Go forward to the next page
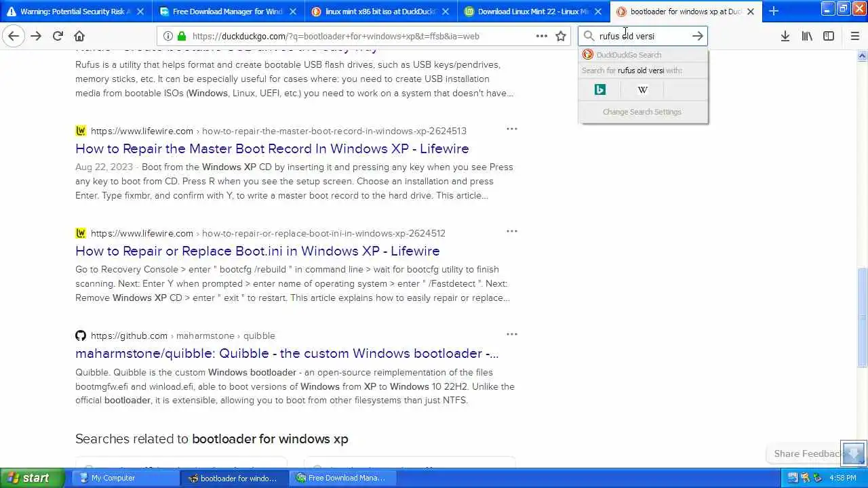868x488 pixels. (35, 36)
